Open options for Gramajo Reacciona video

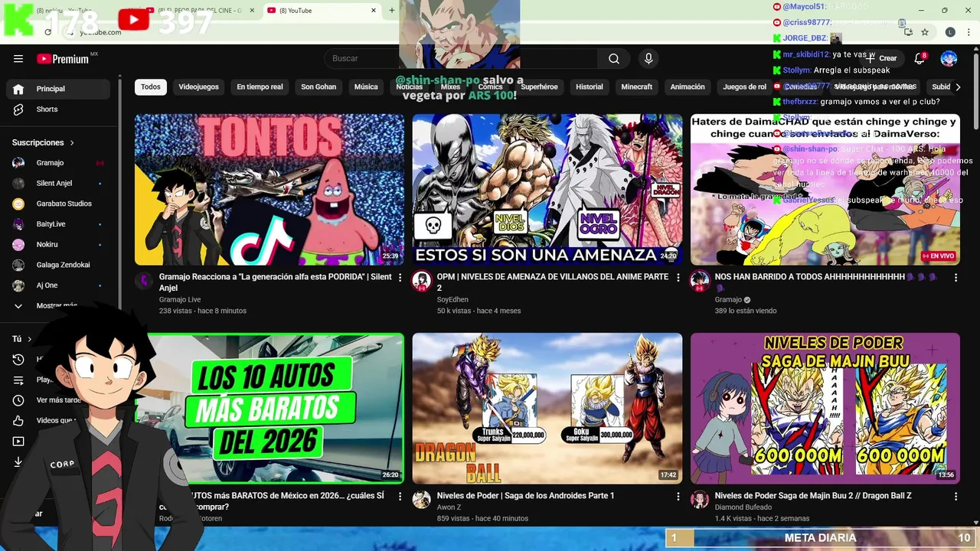point(400,277)
